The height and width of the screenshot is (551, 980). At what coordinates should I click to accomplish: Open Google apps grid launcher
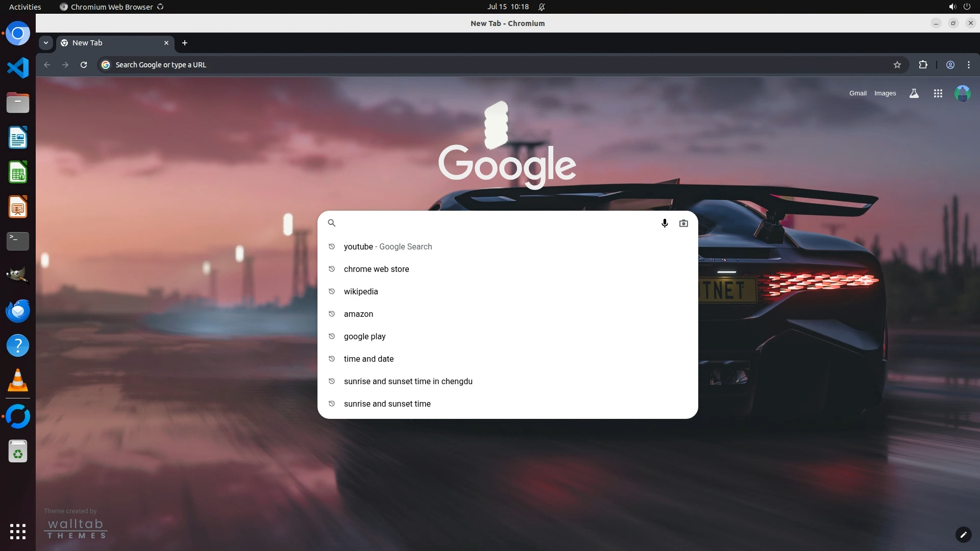point(938,93)
